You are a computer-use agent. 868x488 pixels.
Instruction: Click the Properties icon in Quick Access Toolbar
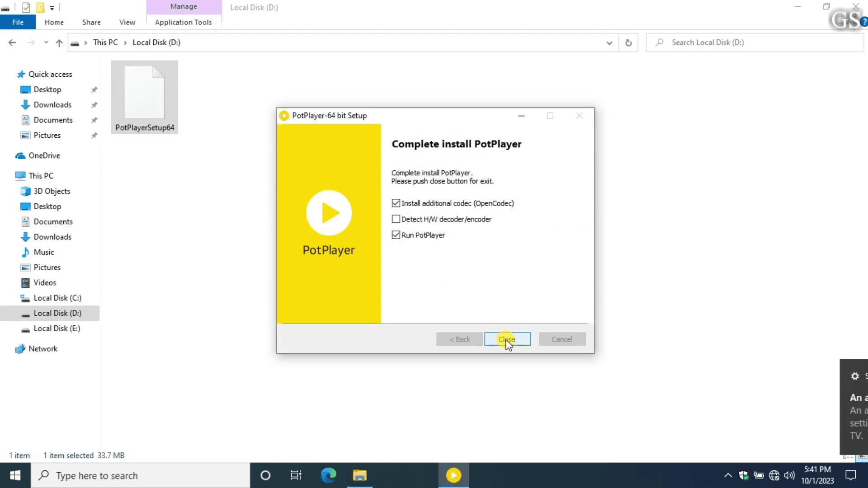26,7
